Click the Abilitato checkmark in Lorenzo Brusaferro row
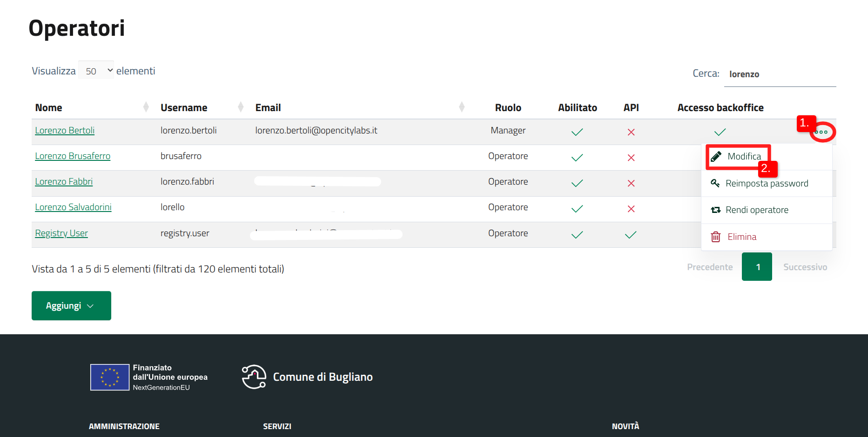The width and height of the screenshot is (868, 437). click(x=577, y=158)
